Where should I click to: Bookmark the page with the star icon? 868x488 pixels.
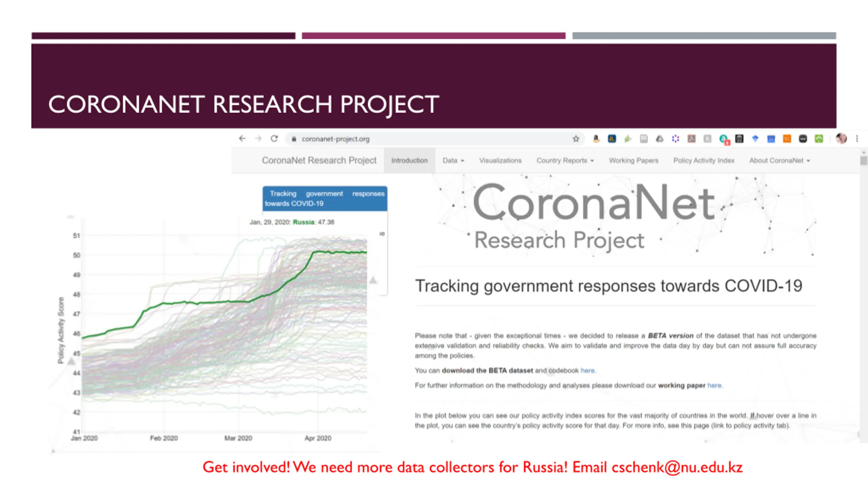(576, 139)
